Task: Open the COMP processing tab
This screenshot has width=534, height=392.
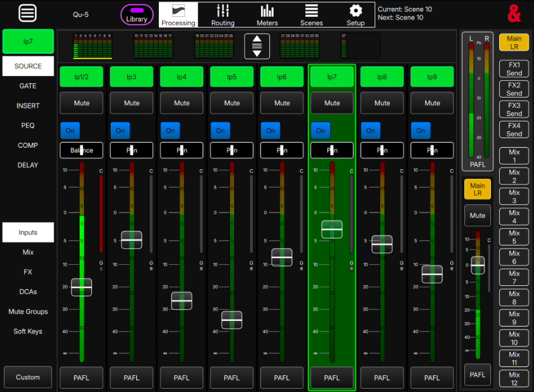Action: (27, 145)
